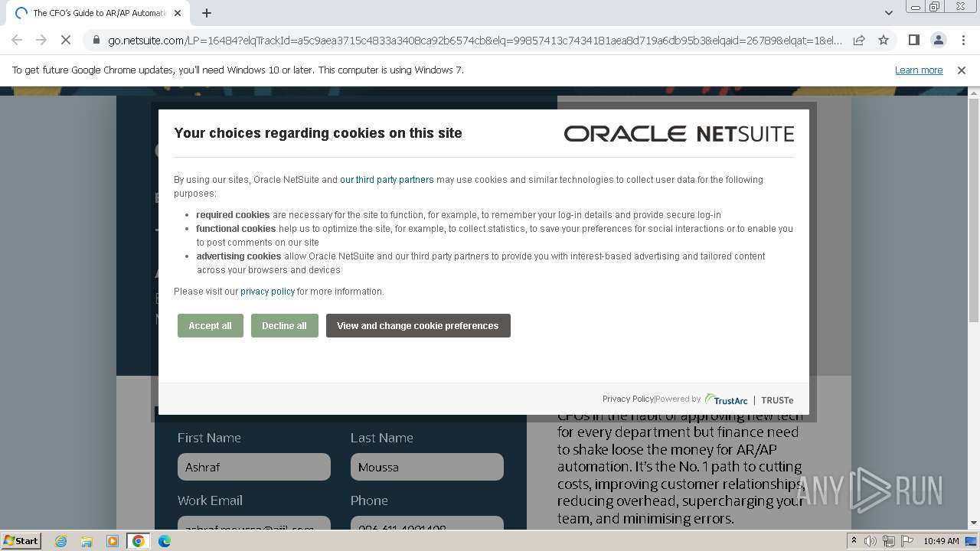Bookmark this page with star icon
Image resolution: width=980 pixels, height=551 pixels.
tap(884, 40)
